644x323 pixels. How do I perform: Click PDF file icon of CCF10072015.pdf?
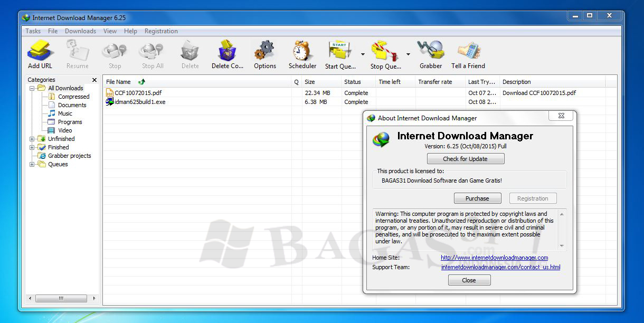tap(110, 93)
